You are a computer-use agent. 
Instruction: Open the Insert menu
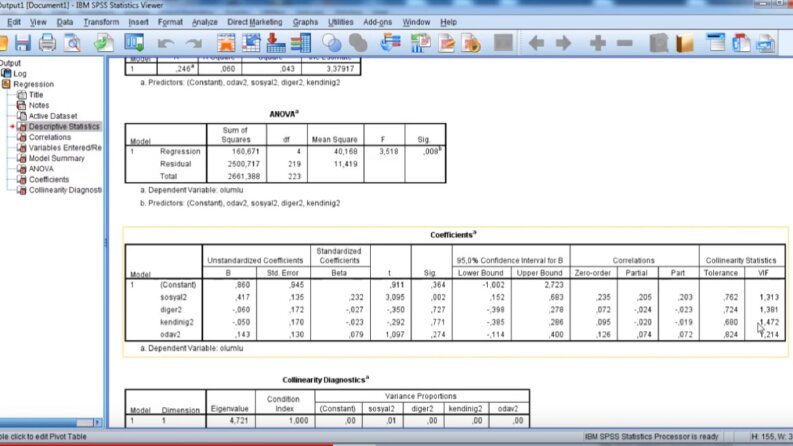tap(138, 22)
